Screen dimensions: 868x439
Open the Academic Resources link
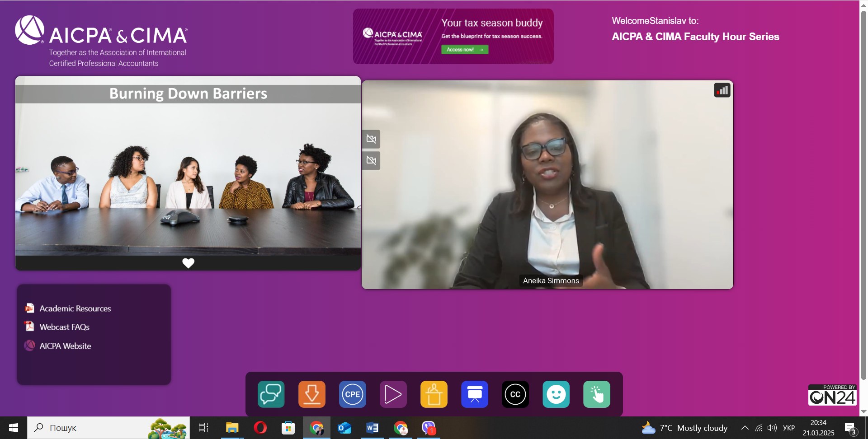point(75,308)
